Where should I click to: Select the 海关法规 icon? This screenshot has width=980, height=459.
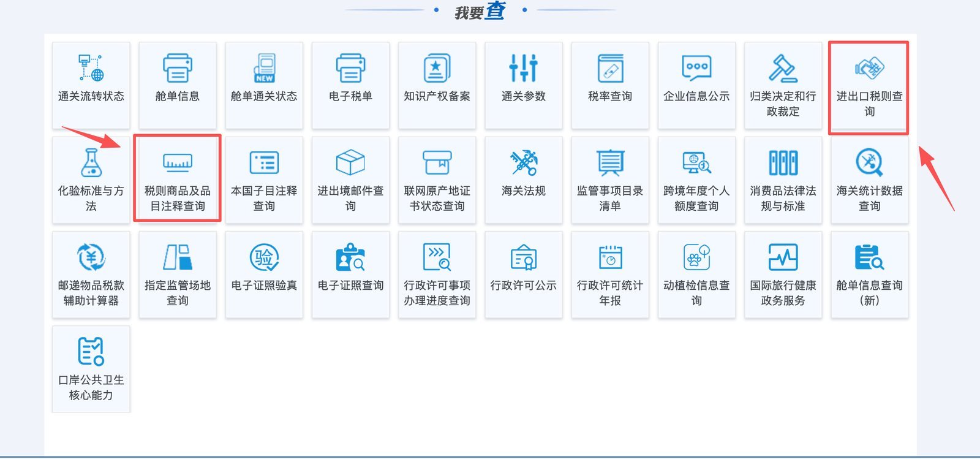[523, 162]
